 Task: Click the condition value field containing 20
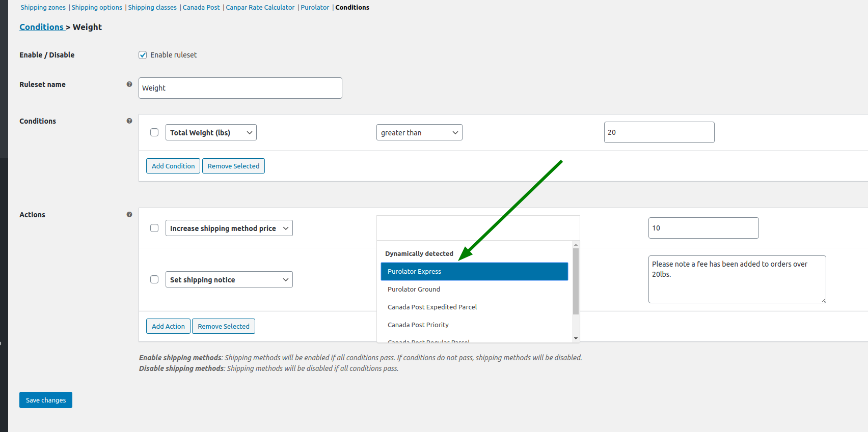point(659,132)
